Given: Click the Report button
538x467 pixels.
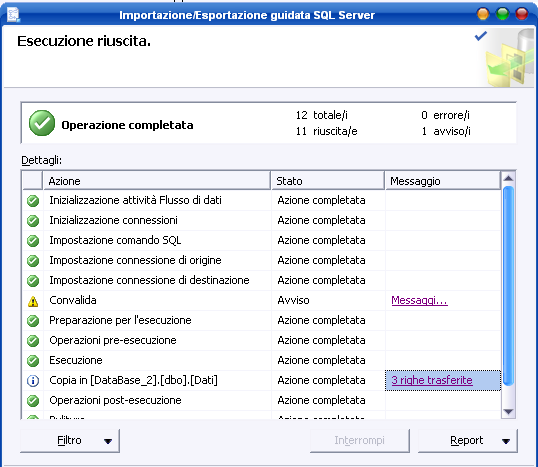Looking at the screenshot, I should coord(467,441).
